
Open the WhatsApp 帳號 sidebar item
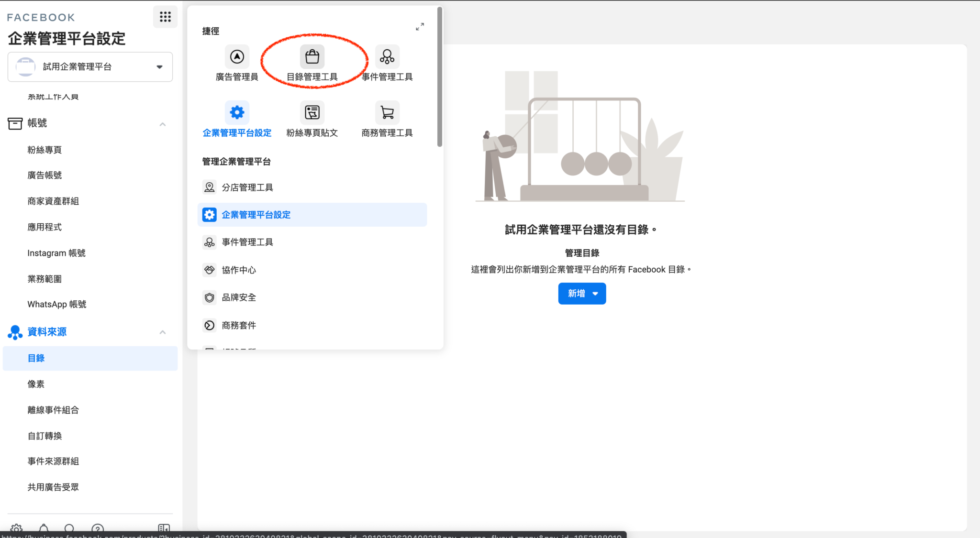56,304
